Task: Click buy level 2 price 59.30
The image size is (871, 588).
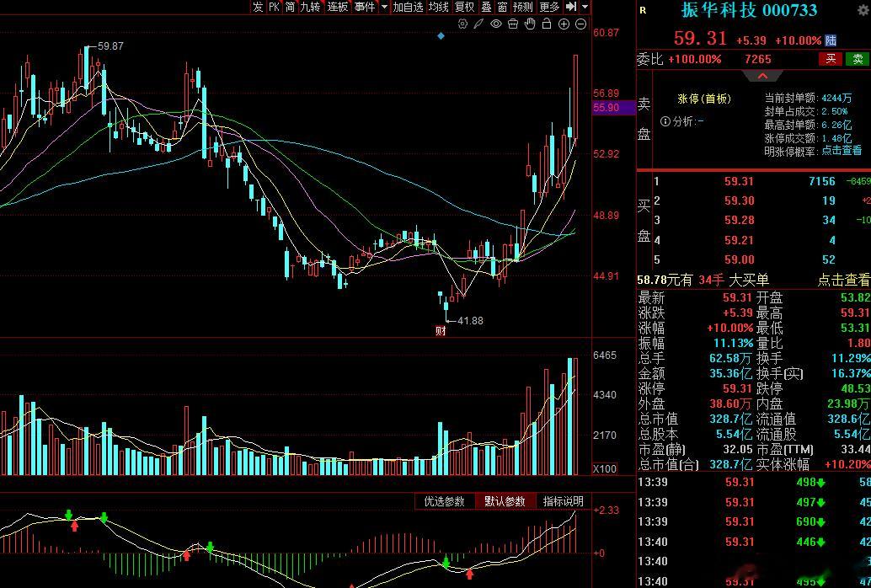Action: pos(739,200)
